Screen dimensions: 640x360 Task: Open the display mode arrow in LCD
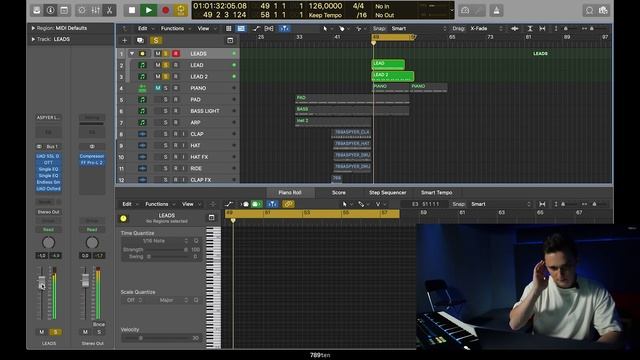click(451, 10)
